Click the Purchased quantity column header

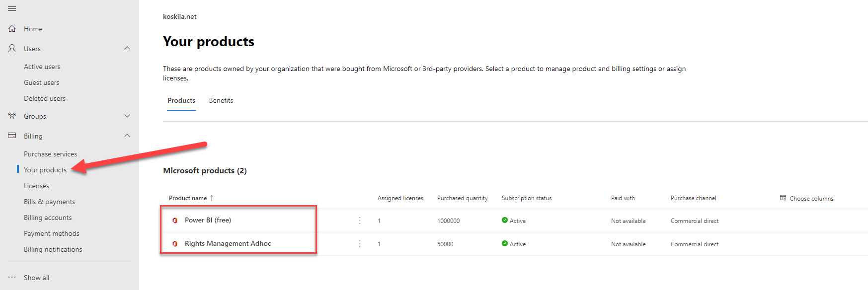click(x=463, y=198)
